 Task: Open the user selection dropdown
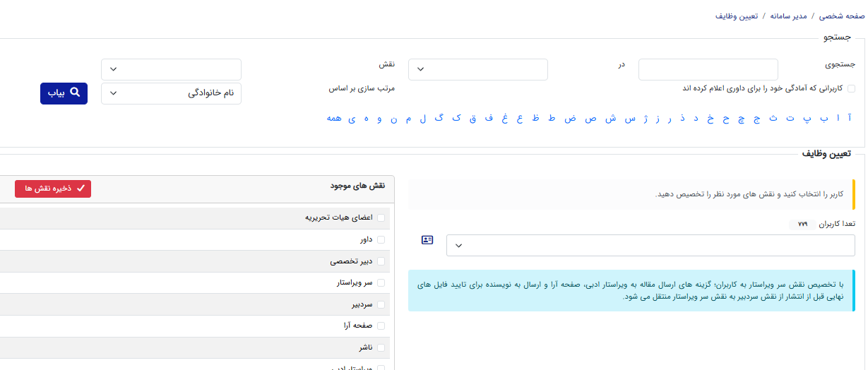(x=650, y=246)
